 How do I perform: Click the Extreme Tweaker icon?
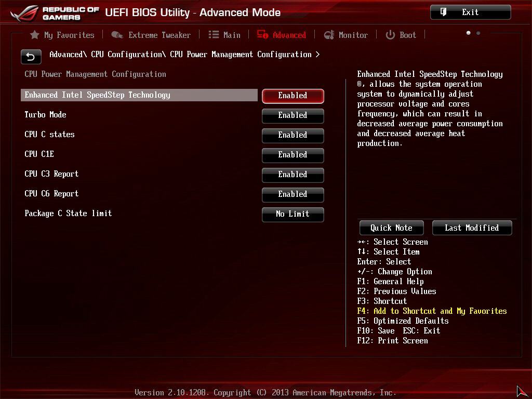click(117, 35)
